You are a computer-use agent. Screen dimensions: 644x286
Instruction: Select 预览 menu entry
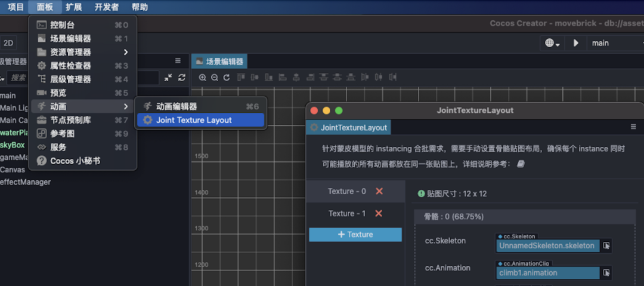click(82, 93)
